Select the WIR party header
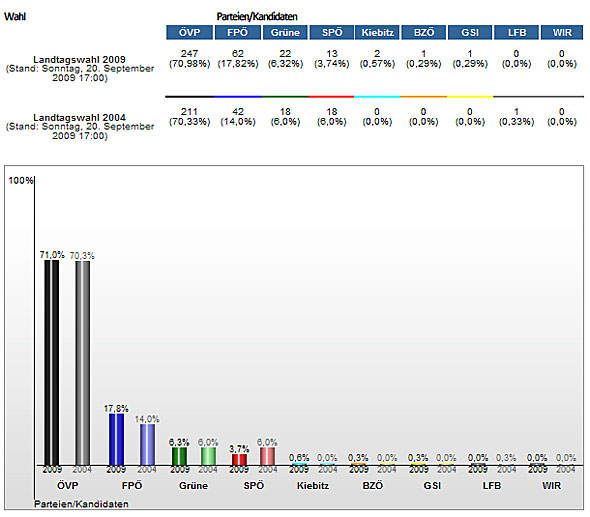 coord(562,32)
